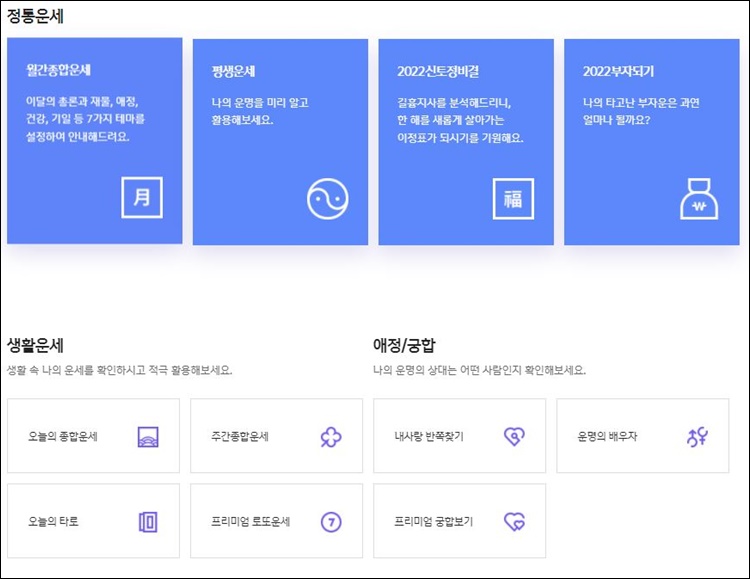Select the 프리미엄 궁합보기 label

click(433, 522)
